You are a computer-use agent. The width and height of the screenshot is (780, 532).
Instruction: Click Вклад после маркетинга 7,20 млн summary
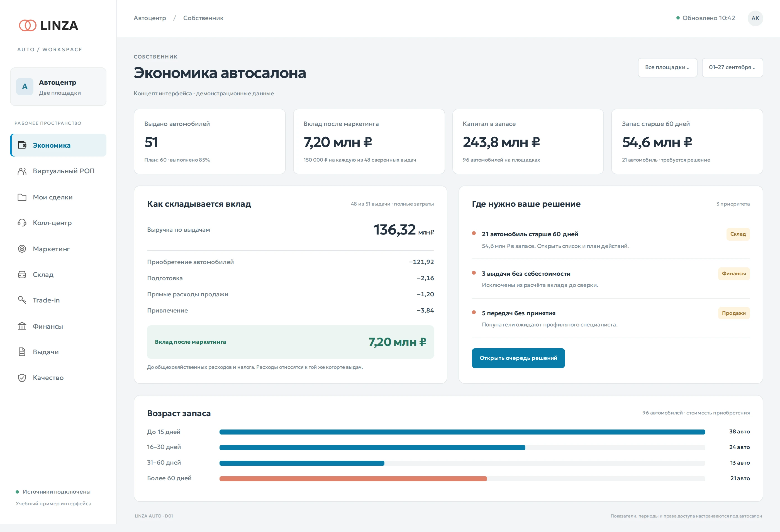[x=290, y=342]
